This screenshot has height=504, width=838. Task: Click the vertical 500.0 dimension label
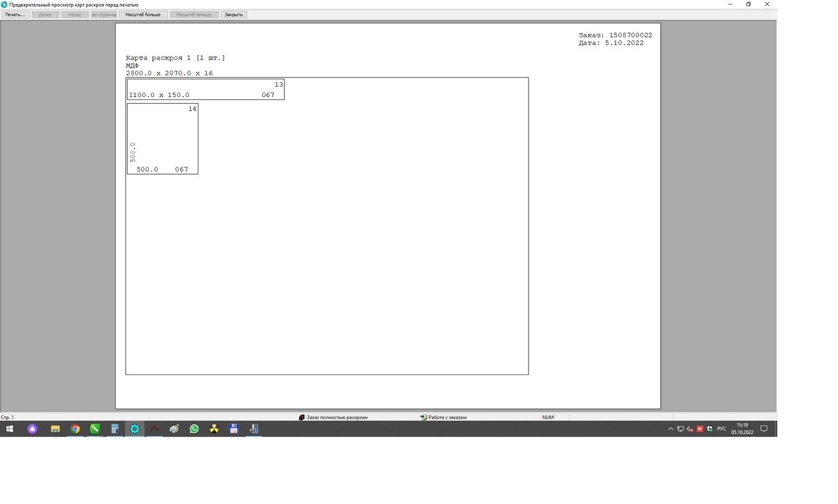pyautogui.click(x=132, y=152)
